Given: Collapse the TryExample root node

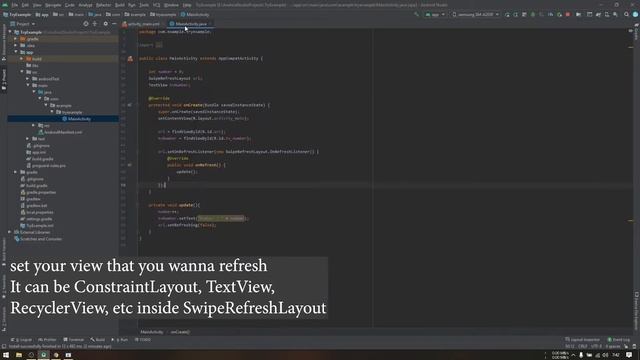Looking at the screenshot, I should click(x=10, y=32).
